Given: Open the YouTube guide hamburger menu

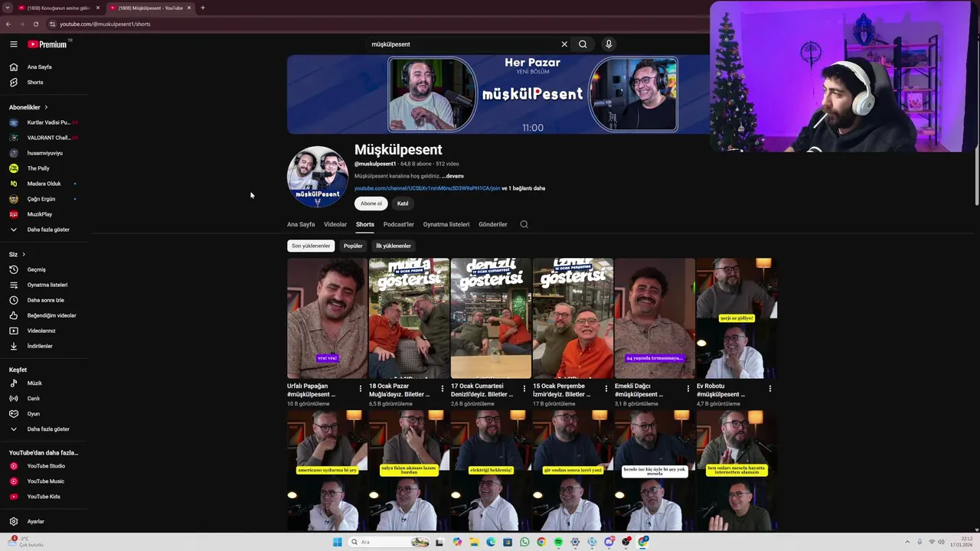Looking at the screenshot, I should coord(13,44).
